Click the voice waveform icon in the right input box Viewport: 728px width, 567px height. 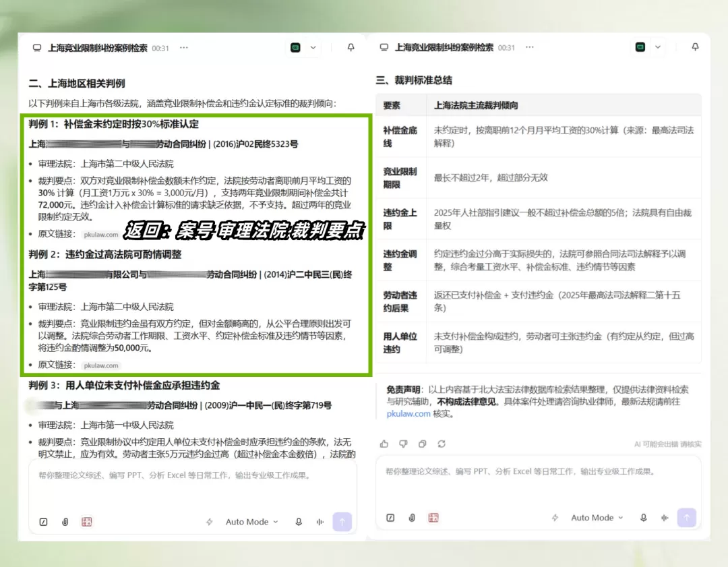[x=665, y=518]
